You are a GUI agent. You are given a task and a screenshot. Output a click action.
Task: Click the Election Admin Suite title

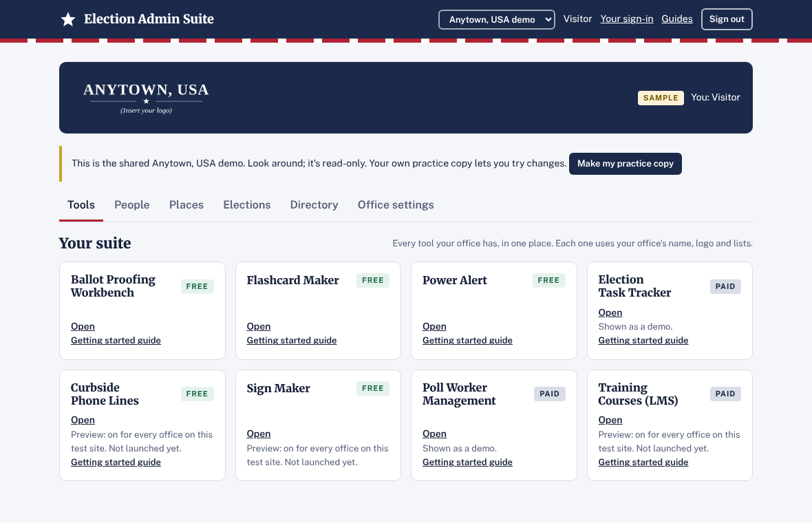(149, 19)
